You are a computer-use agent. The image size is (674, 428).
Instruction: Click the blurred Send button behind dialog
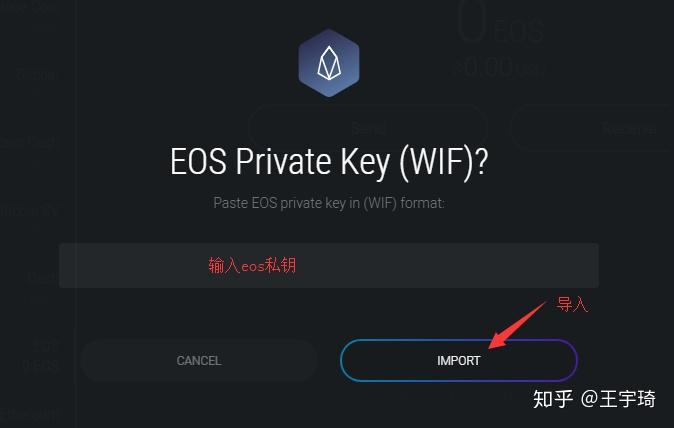tap(369, 128)
